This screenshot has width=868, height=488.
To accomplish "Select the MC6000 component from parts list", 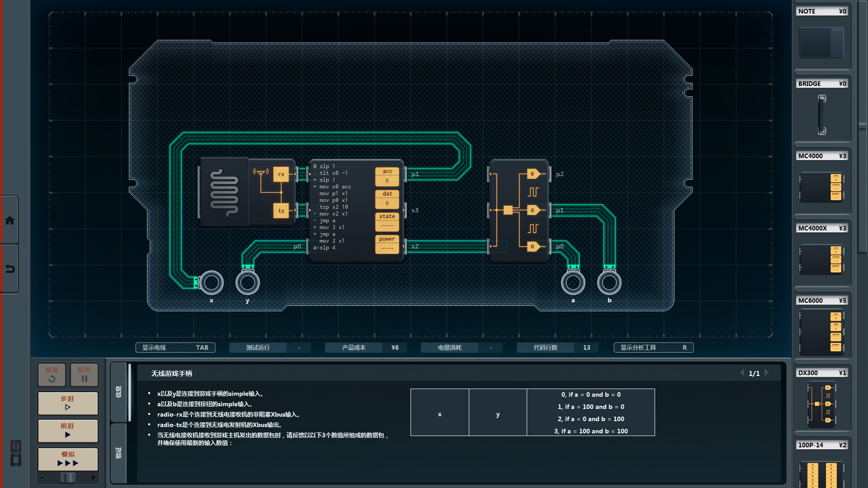I will tap(821, 332).
